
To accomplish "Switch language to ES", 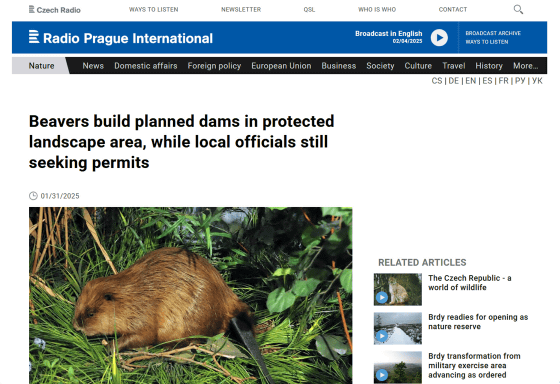I will point(488,81).
